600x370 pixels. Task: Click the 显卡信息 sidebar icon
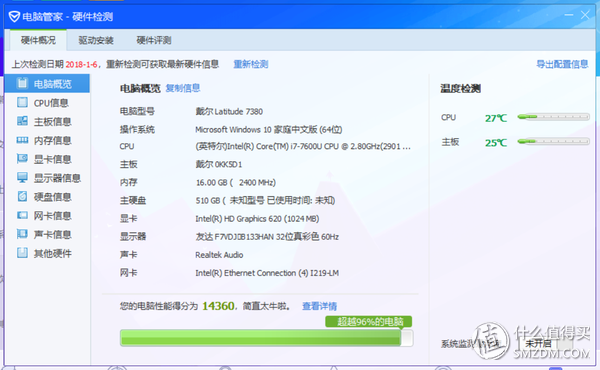point(22,158)
